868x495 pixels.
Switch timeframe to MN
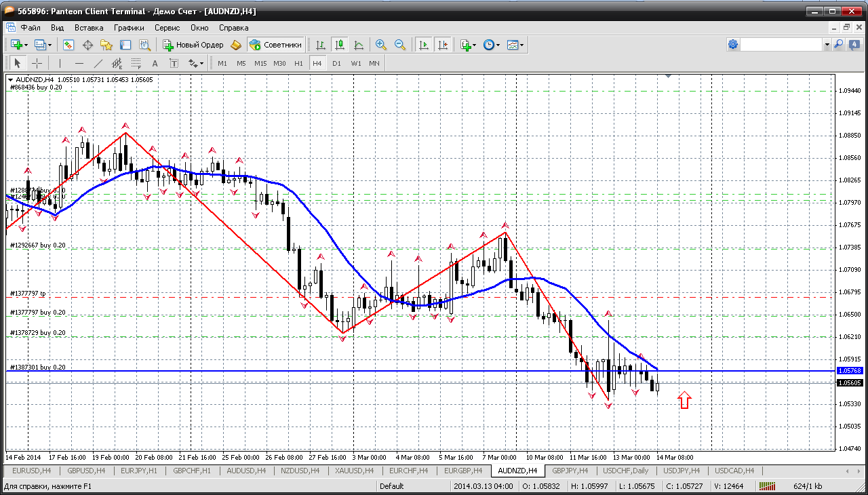coord(374,63)
